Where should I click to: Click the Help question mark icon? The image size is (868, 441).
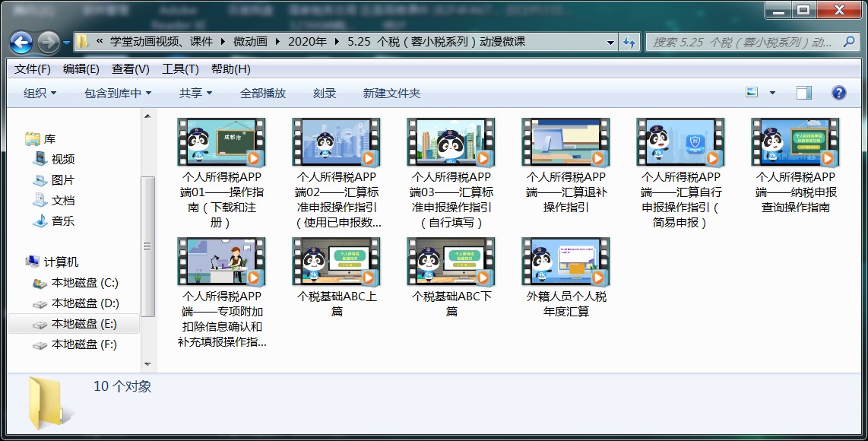(x=838, y=93)
